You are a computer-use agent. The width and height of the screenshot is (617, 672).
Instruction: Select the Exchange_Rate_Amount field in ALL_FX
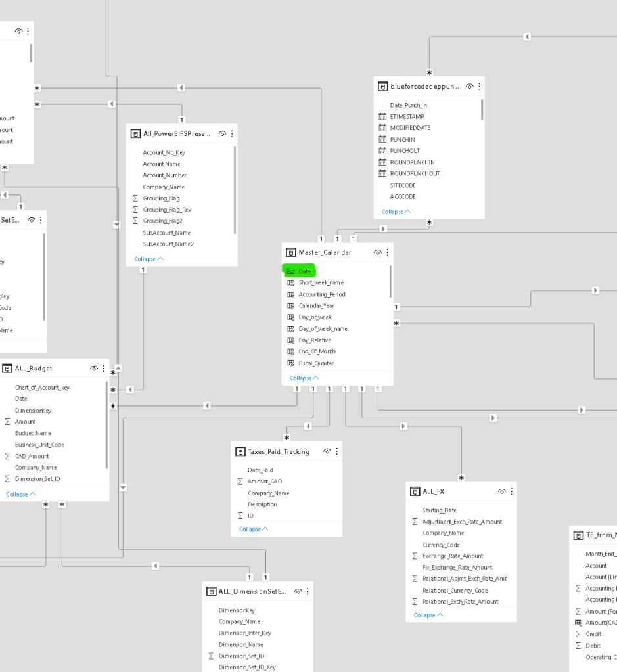[x=452, y=556]
